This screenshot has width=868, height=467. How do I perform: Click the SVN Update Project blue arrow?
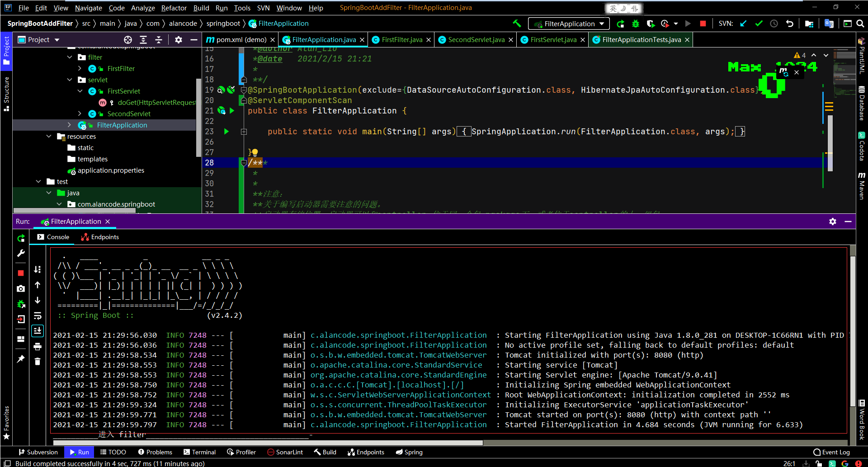click(743, 24)
